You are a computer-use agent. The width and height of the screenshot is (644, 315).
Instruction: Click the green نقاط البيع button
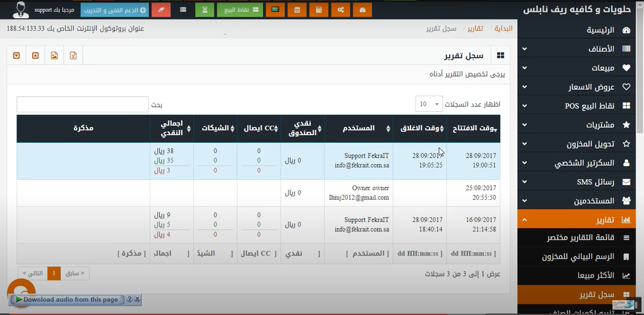pyautogui.click(x=240, y=10)
